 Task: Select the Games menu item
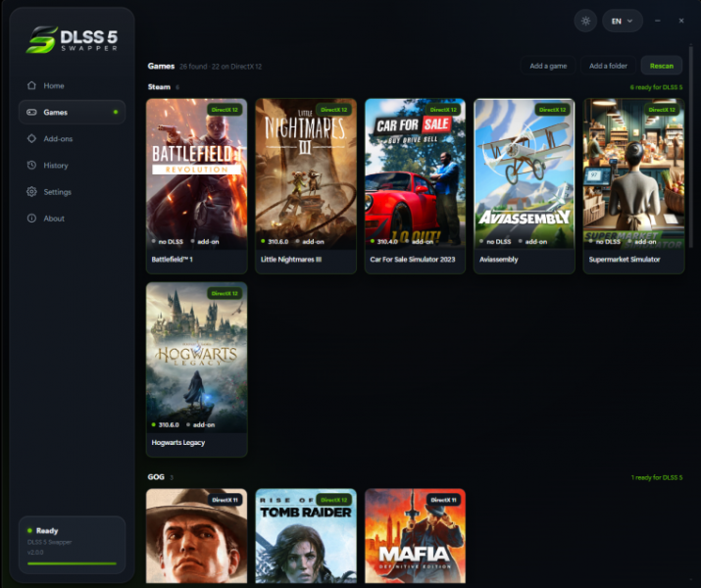(x=72, y=112)
